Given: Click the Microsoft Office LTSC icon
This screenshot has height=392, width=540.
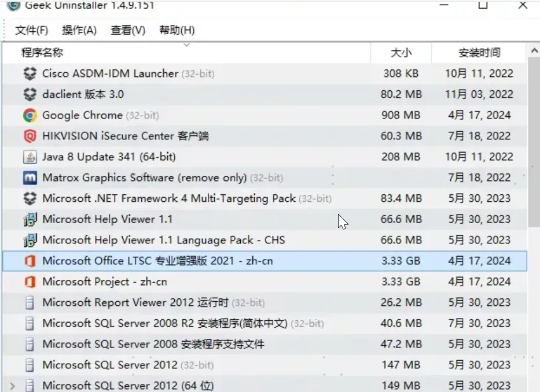Looking at the screenshot, I should (30, 261).
